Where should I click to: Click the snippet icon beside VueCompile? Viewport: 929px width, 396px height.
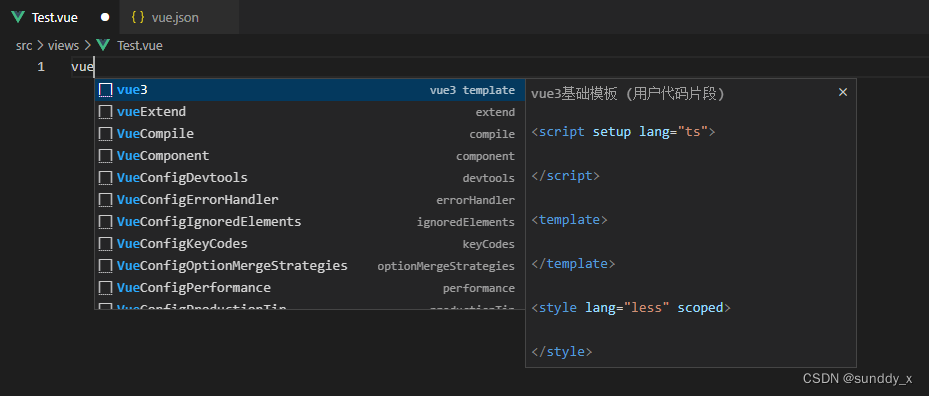coord(105,134)
